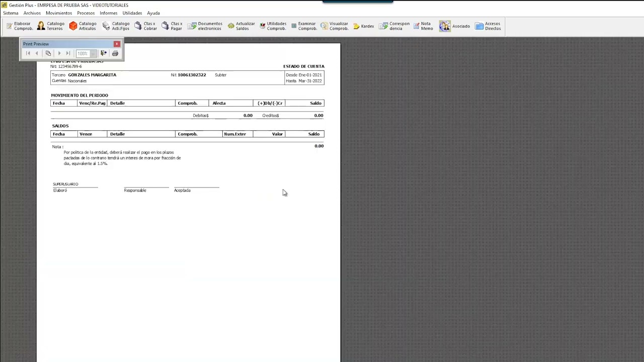The image size is (644, 362).
Task: Open the Informes menu
Action: [109, 13]
